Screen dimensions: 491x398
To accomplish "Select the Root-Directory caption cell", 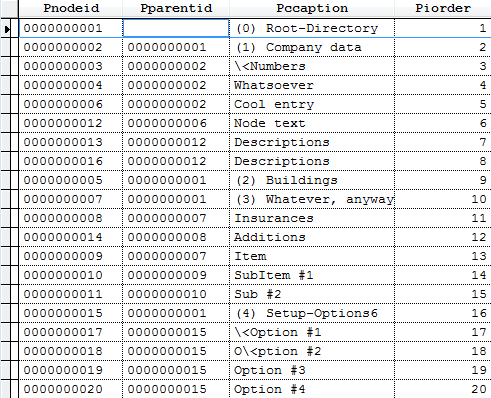I will (x=312, y=28).
